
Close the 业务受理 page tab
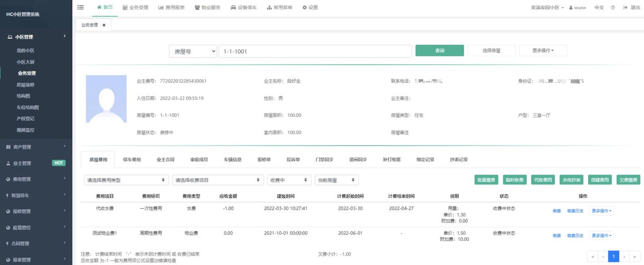tap(104, 25)
